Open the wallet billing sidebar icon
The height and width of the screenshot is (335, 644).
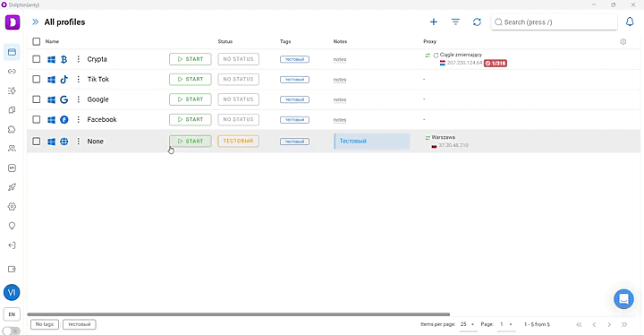pyautogui.click(x=12, y=269)
